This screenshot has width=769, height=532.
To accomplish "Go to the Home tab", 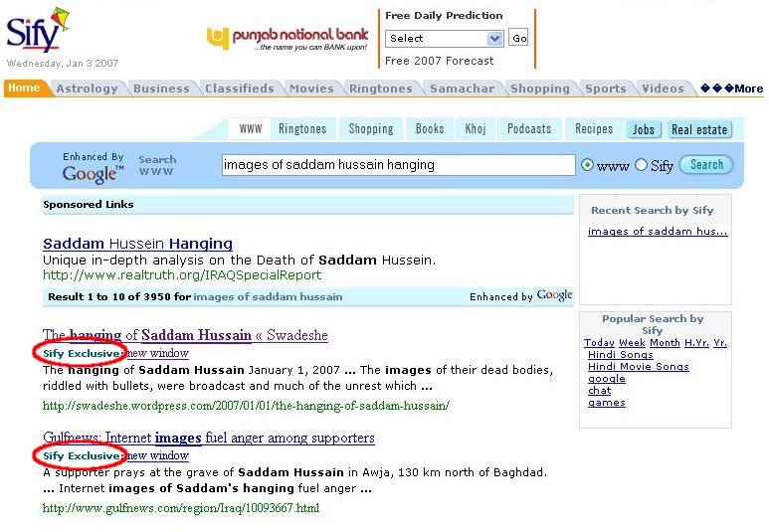I will (24, 89).
